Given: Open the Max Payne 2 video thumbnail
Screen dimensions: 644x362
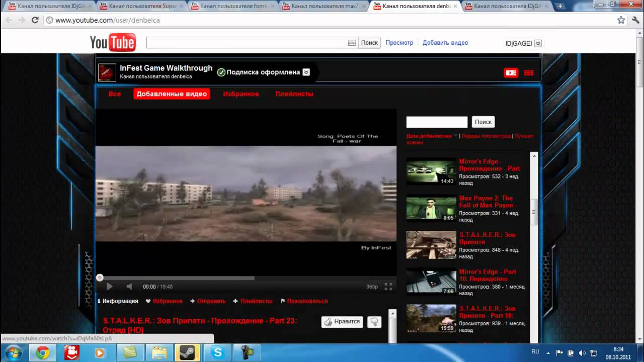Looking at the screenshot, I should point(431,208).
